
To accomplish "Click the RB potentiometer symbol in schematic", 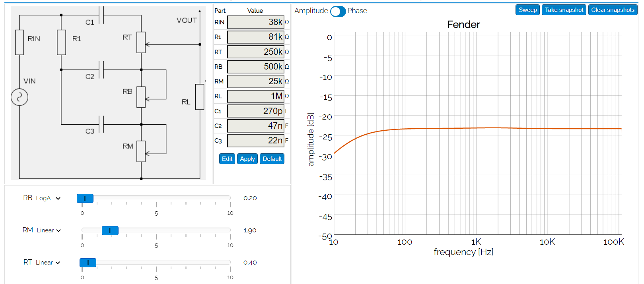I will point(141,97).
